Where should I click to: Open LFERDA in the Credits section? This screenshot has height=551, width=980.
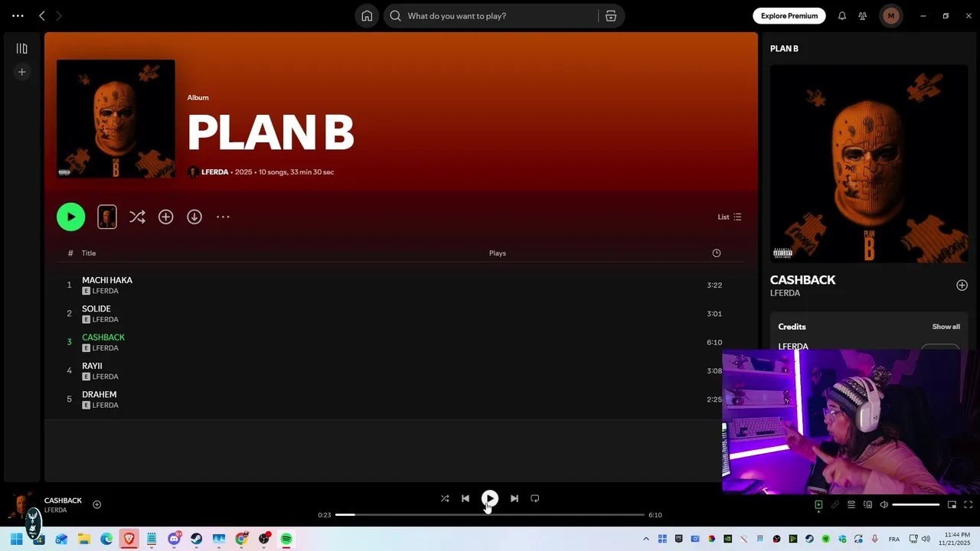click(x=793, y=347)
